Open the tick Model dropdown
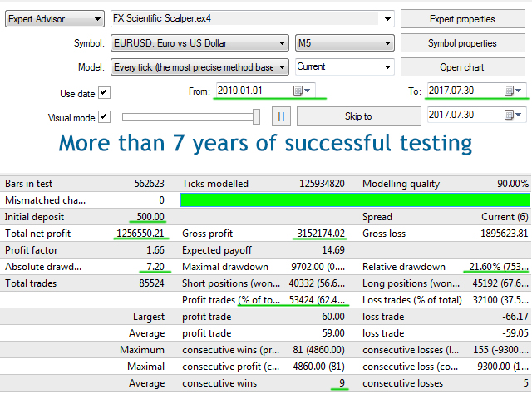This screenshot has height=399, width=532. pos(282,67)
